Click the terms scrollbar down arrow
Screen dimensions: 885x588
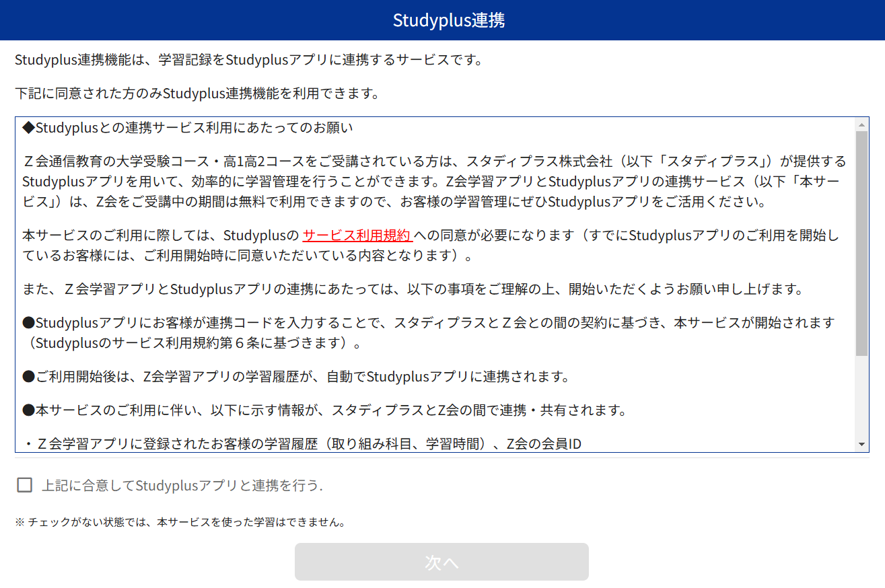coord(861,445)
